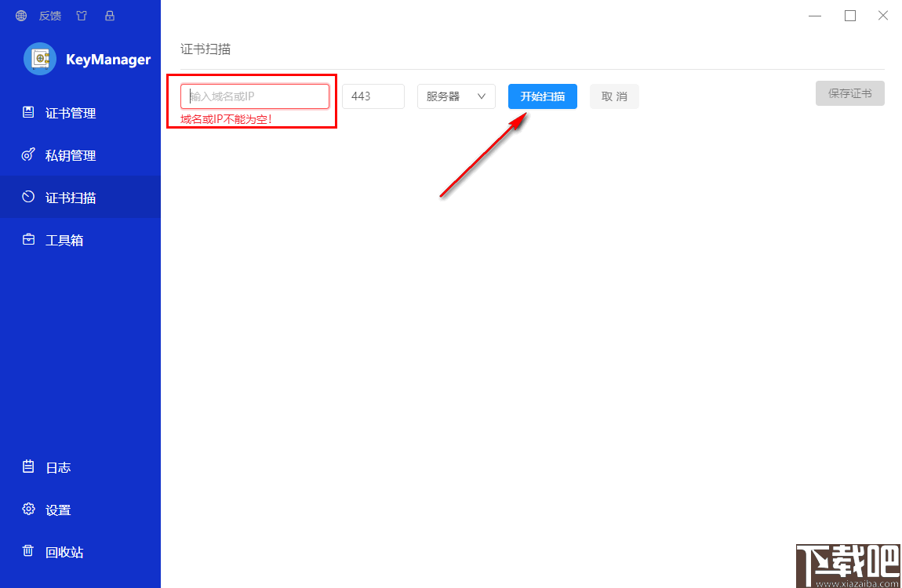Click the 保存证书 button
The image size is (902, 588).
point(849,93)
